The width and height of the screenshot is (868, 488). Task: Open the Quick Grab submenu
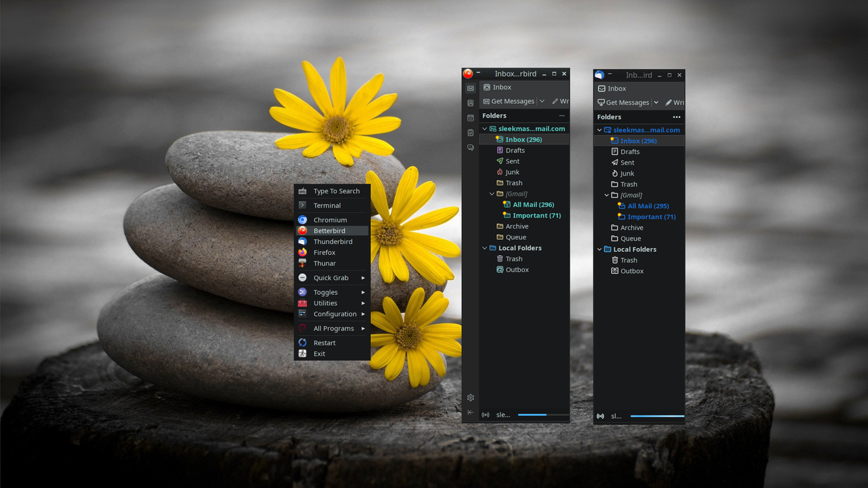332,278
